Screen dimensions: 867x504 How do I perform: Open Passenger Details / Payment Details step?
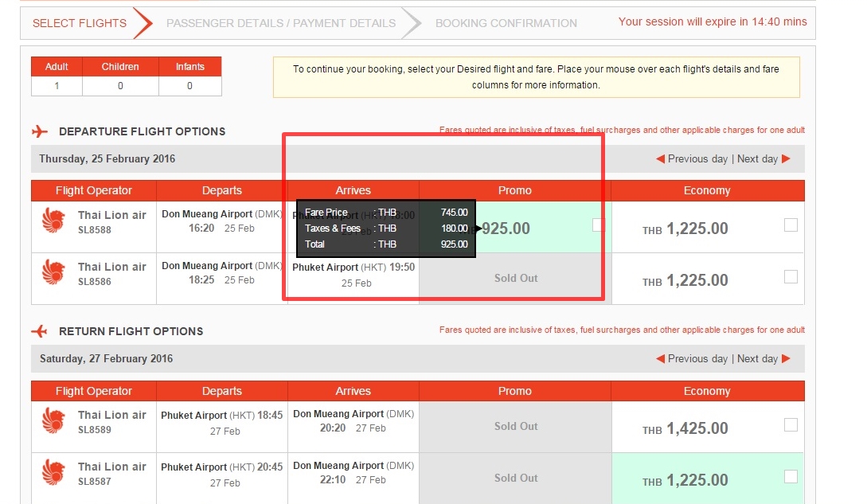(281, 23)
